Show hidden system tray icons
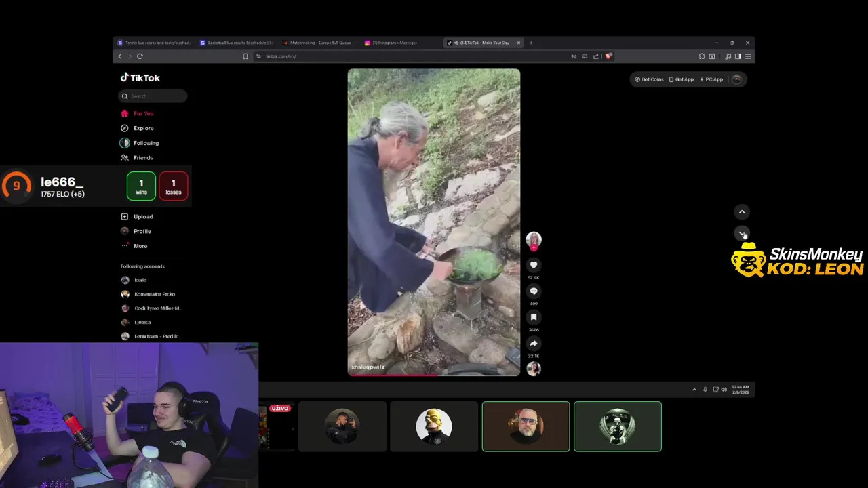The width and height of the screenshot is (868, 488). (694, 390)
